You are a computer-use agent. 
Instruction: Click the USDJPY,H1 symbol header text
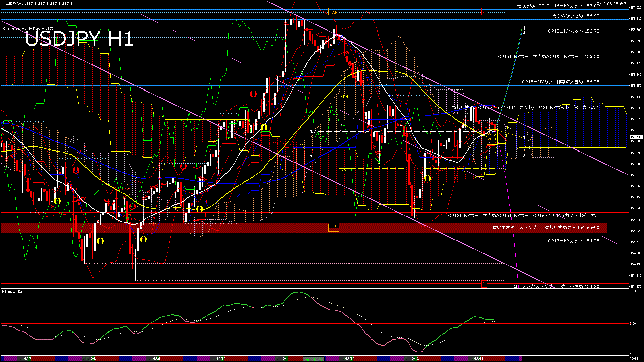14,3
